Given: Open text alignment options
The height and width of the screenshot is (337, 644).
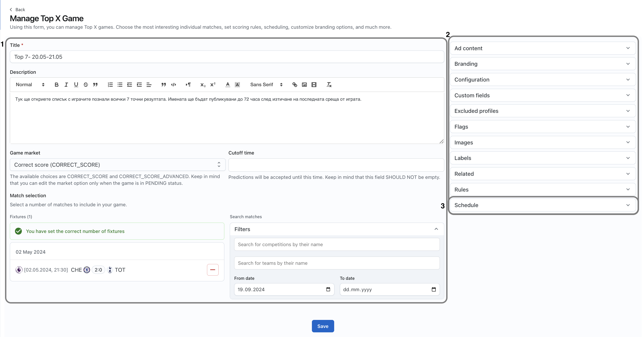Looking at the screenshot, I should [x=149, y=85].
